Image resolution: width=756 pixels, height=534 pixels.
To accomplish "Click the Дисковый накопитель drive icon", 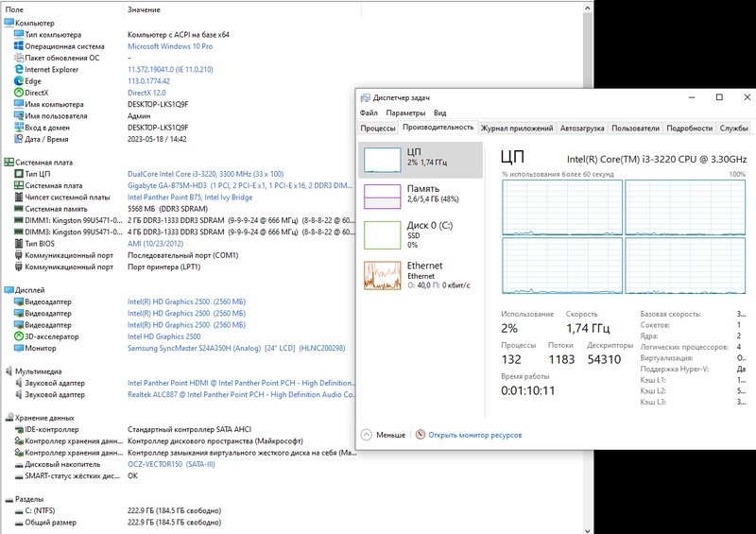I will tap(19, 465).
